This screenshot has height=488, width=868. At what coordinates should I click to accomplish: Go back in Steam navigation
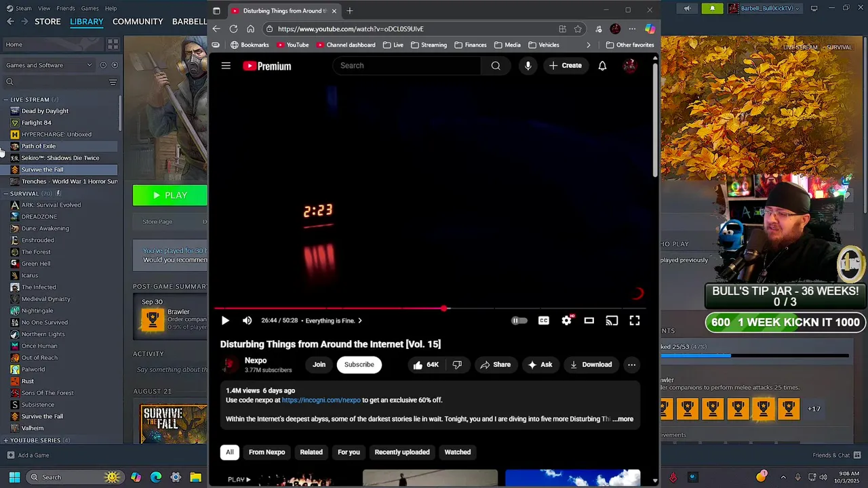click(10, 22)
